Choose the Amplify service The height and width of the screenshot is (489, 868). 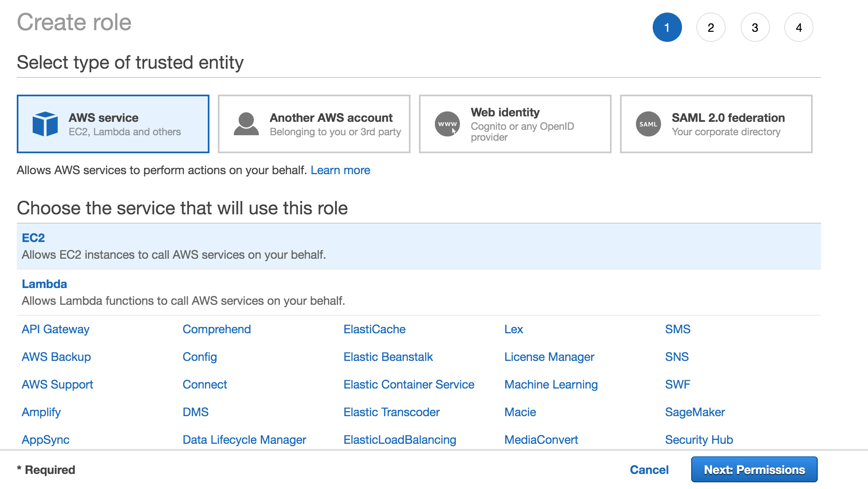coord(41,412)
